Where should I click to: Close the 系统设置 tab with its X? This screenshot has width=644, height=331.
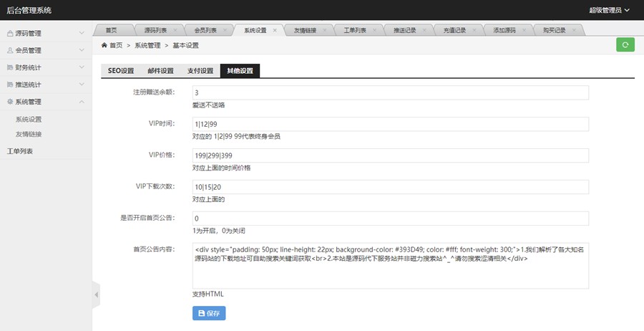[275, 30]
